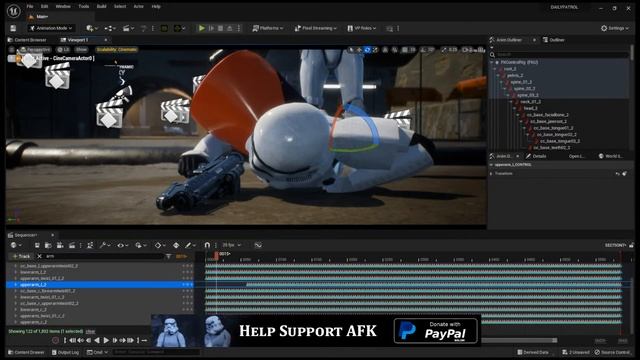Open the quick add content dropdown
640x360 pixels.
92,28
